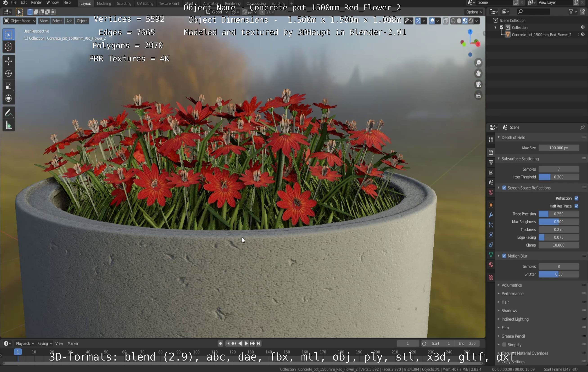Open the Object Mode dropdown
Viewport: 588px width, 372px height.
(20, 21)
